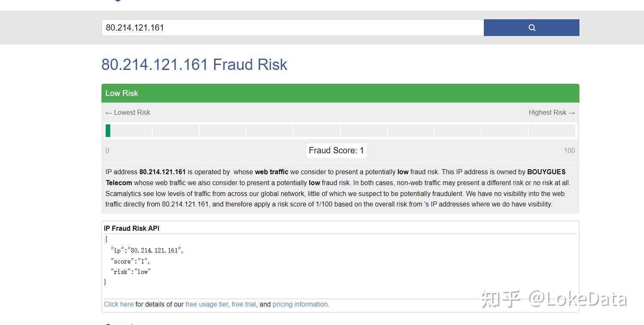The height and width of the screenshot is (325, 644).
Task: Follow the free trial link
Action: pyautogui.click(x=244, y=304)
